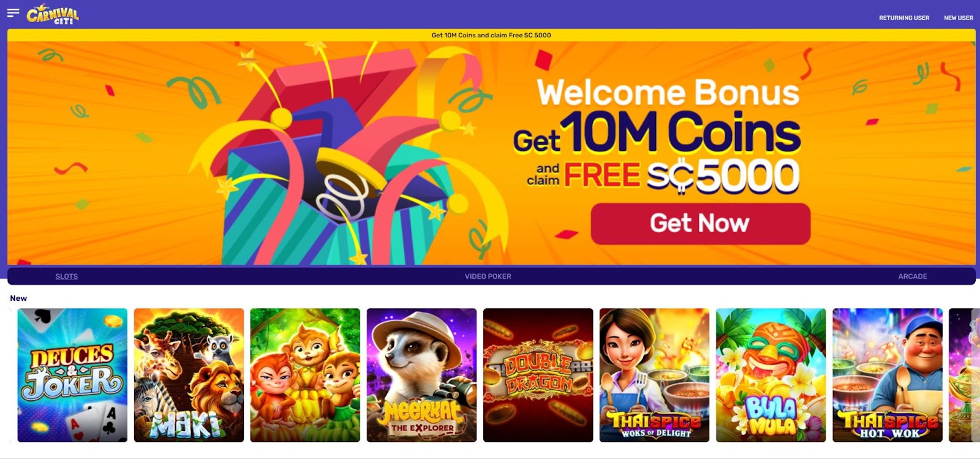The image size is (980, 459).
Task: Play Thai Spice Hot Wok
Action: tap(887, 375)
